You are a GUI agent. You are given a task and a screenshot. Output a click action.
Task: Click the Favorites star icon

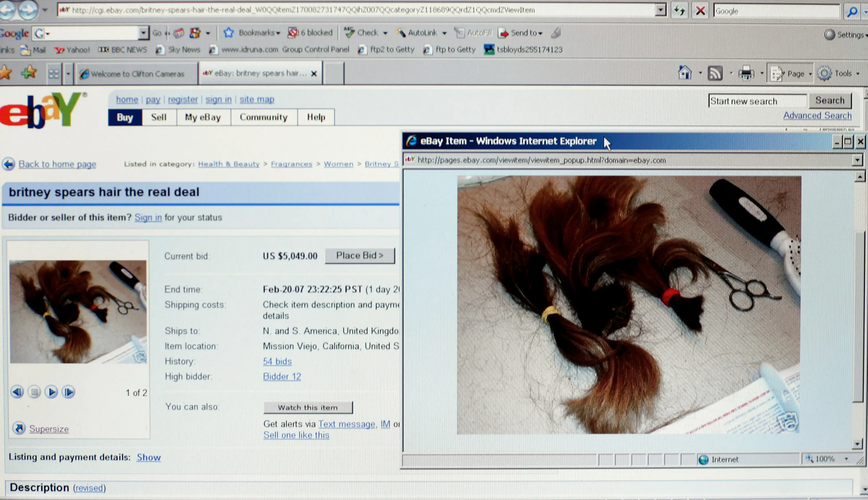pos(6,72)
